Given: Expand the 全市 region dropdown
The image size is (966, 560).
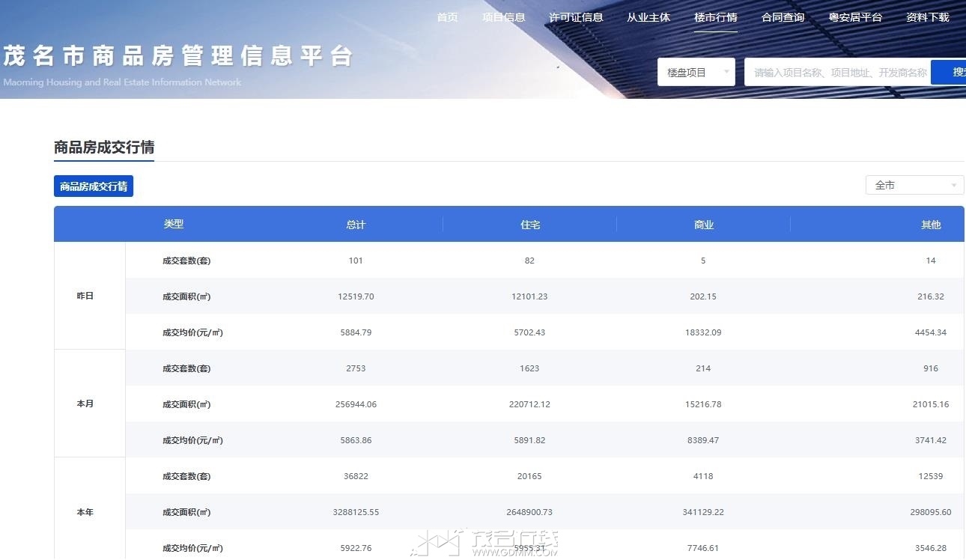Looking at the screenshot, I should [914, 185].
